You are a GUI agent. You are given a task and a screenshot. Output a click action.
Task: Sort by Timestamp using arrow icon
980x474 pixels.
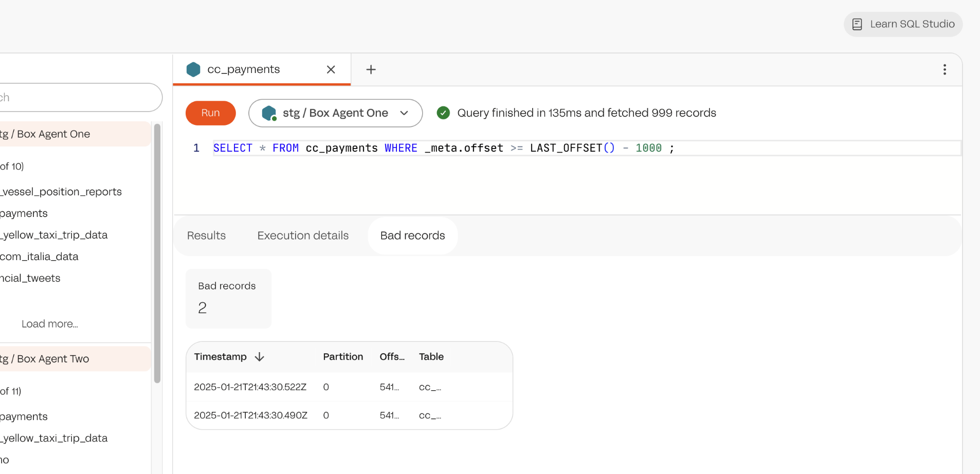click(x=260, y=357)
